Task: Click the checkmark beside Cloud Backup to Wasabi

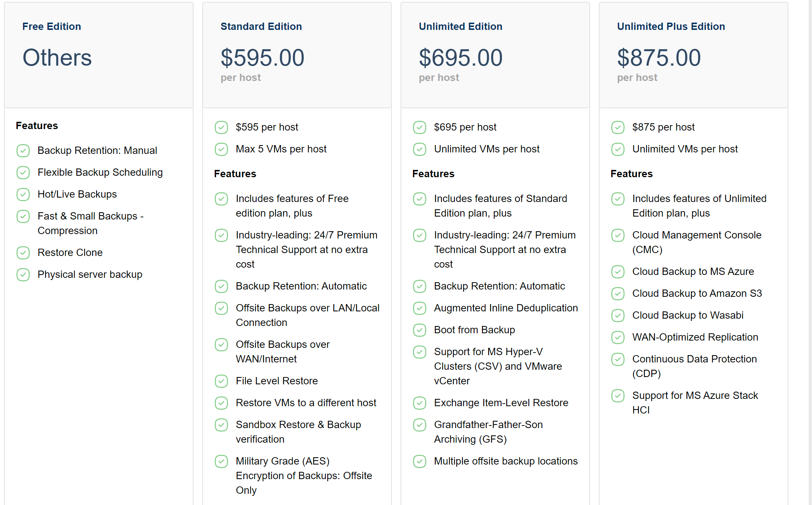Action: click(x=618, y=315)
